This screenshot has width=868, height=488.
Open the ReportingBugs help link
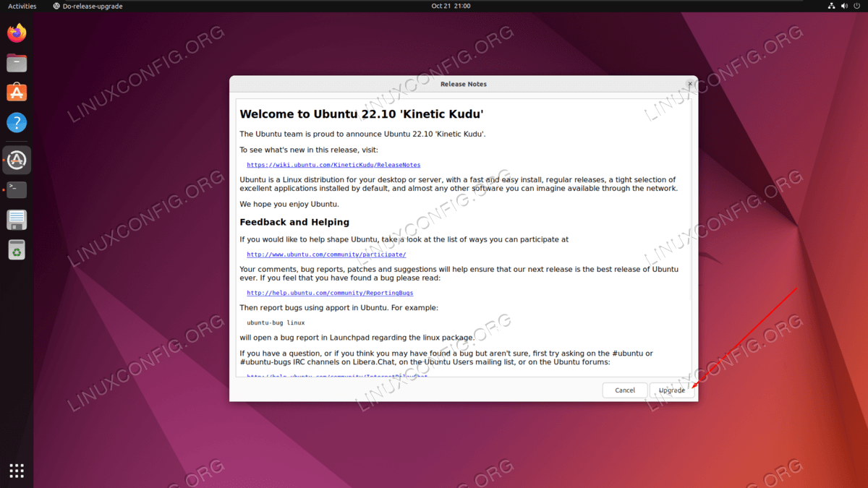pyautogui.click(x=330, y=293)
